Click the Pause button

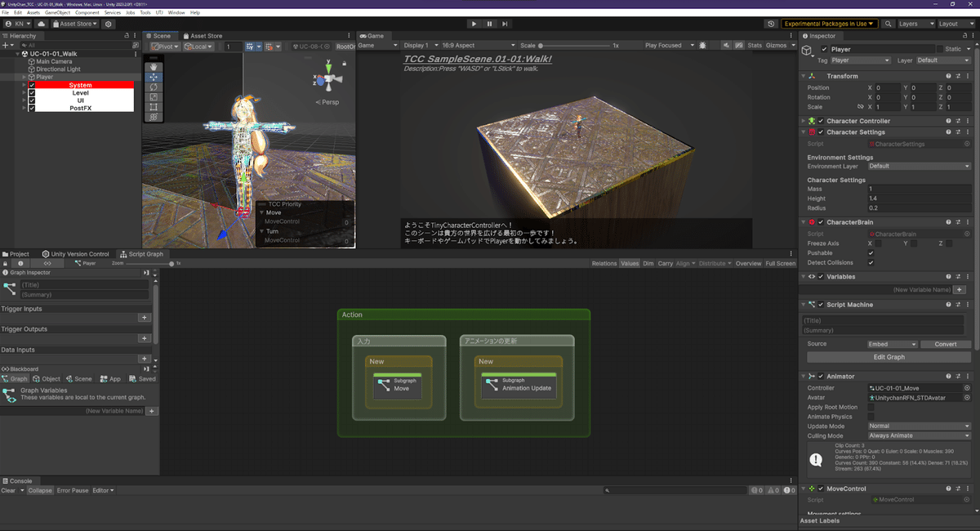(490, 24)
